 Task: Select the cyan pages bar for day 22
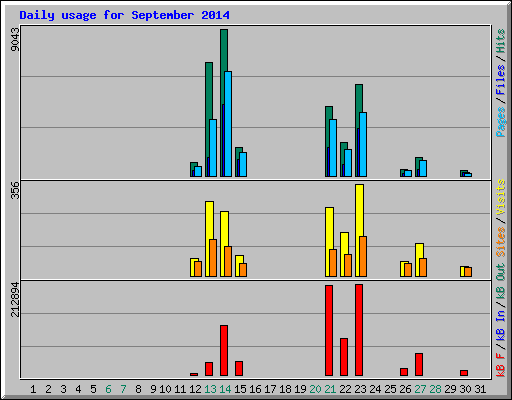(348, 163)
